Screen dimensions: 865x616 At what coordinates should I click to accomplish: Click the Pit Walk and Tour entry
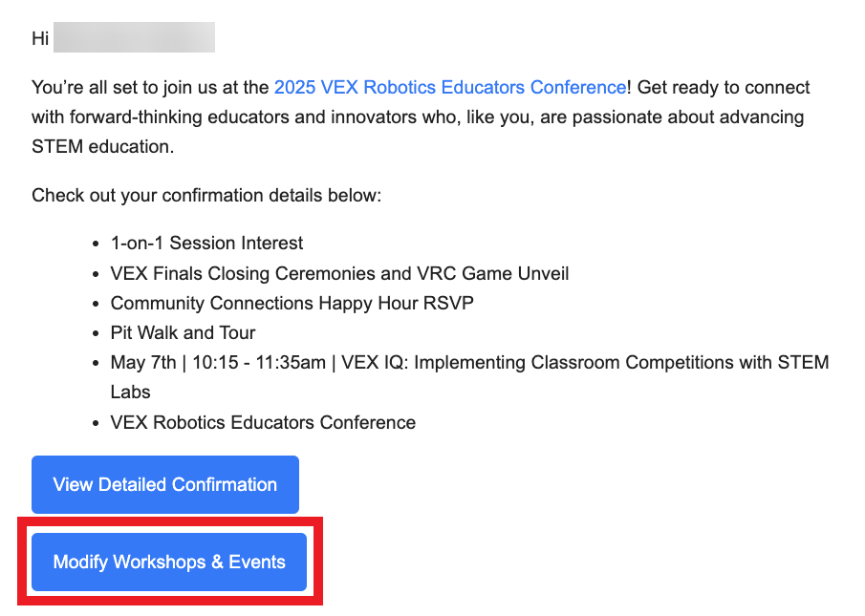tap(183, 333)
